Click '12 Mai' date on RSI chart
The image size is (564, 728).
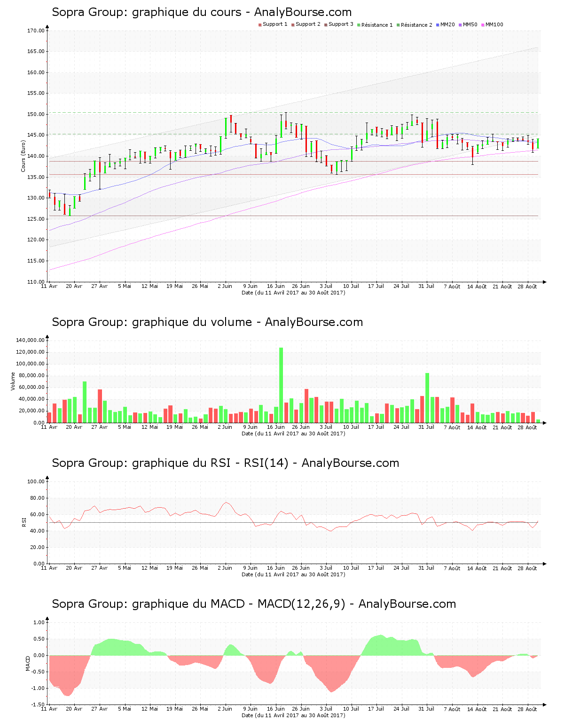(149, 568)
